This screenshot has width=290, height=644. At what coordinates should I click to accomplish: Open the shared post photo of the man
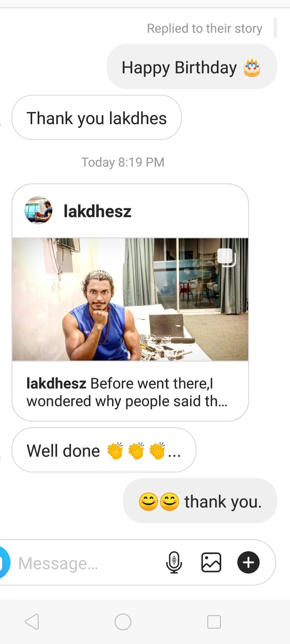[130, 299]
